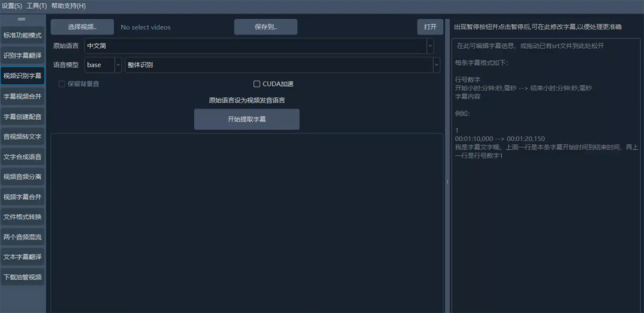Screen dimensions: 644x313
Task: Open 识别字幕翻译 sidebar tool
Action: pyautogui.click(x=23, y=56)
